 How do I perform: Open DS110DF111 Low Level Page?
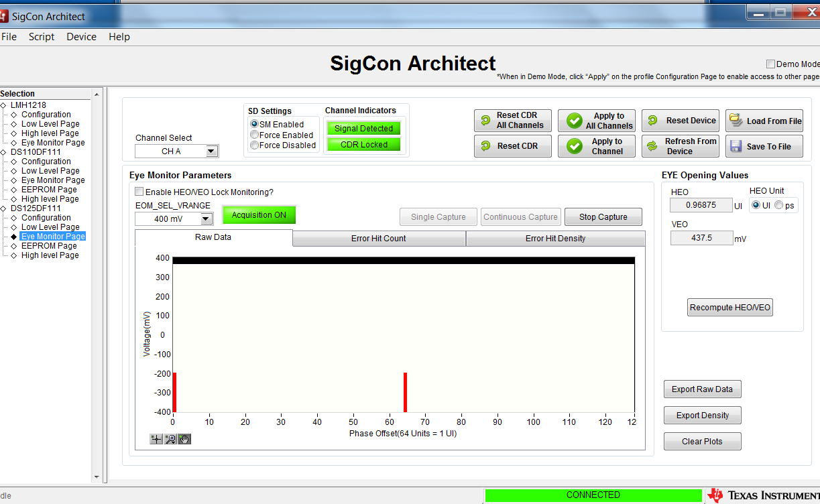tap(50, 171)
